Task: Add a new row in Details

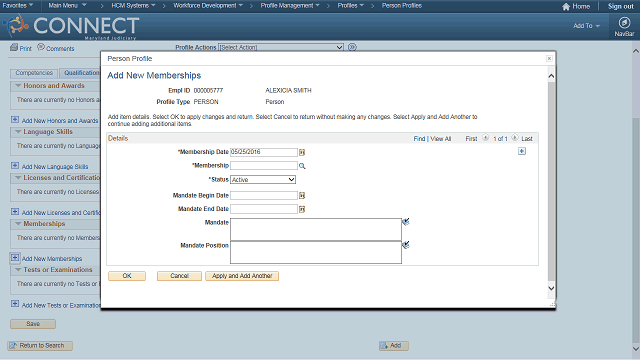Action: tap(522, 151)
